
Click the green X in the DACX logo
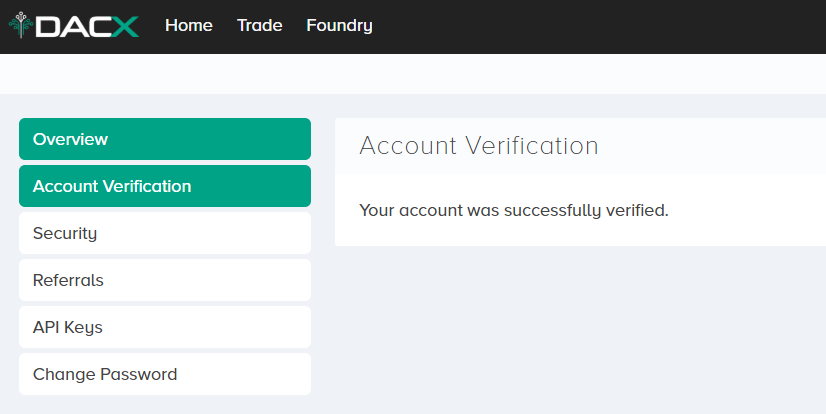pos(125,26)
